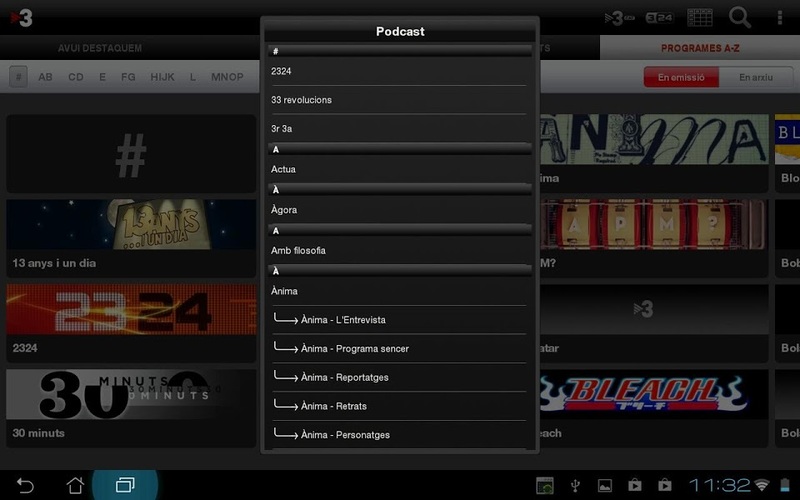Choose Actua in the Podcast list

coord(399,169)
